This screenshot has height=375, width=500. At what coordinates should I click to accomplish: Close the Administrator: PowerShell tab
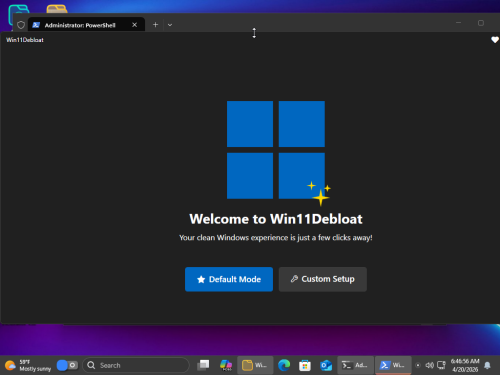point(134,25)
